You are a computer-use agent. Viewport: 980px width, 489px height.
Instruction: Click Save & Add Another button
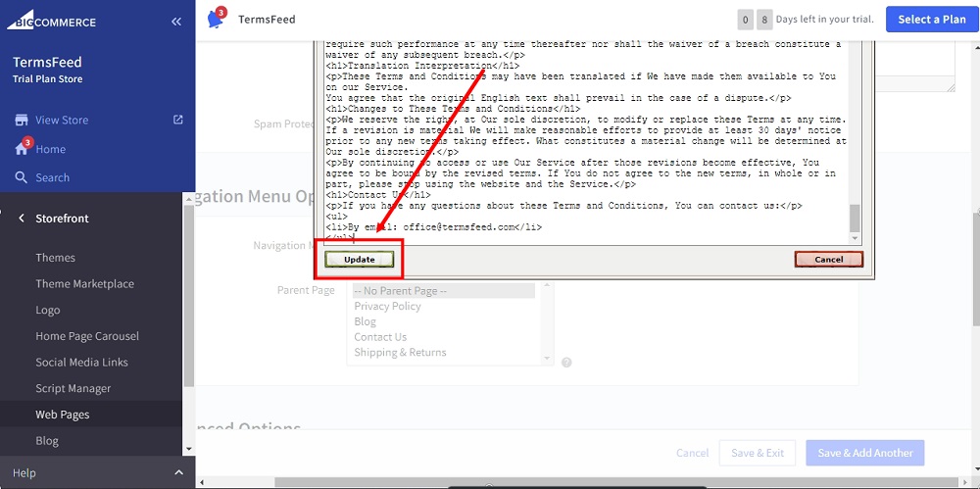coord(865,453)
